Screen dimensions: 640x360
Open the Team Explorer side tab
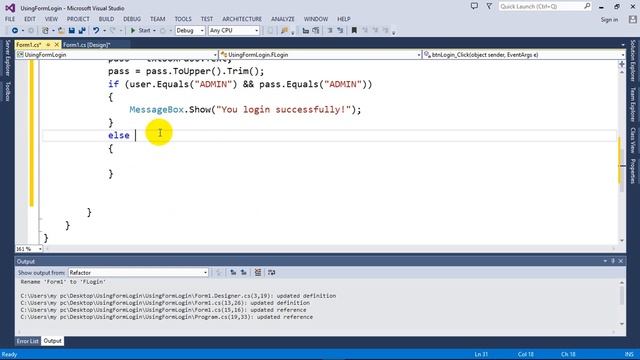[633, 104]
